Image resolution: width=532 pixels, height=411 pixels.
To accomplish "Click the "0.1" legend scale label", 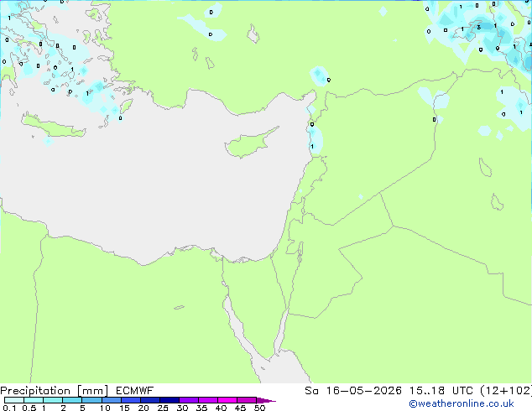I will (9, 408).
